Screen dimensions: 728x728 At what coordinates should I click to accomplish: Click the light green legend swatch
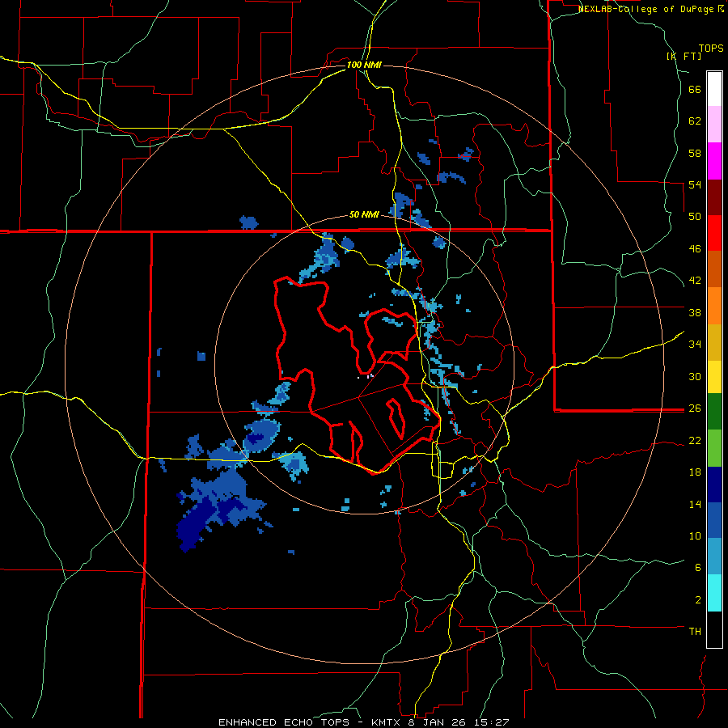click(x=714, y=448)
